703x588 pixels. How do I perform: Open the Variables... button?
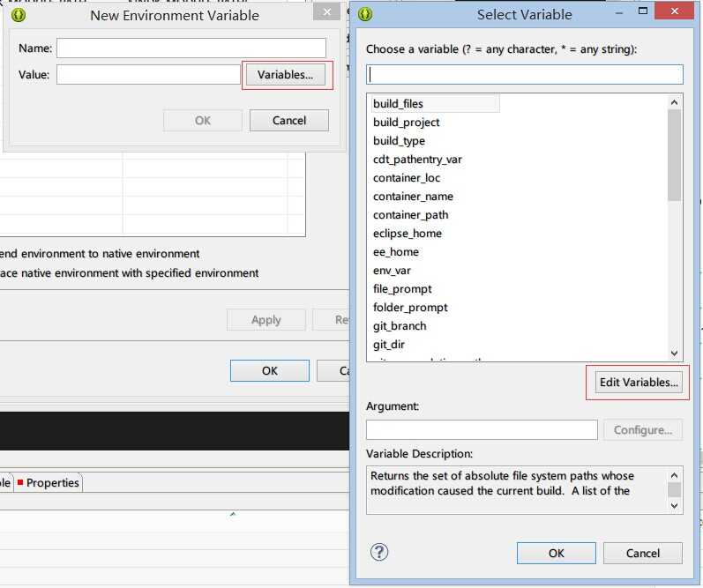(286, 74)
